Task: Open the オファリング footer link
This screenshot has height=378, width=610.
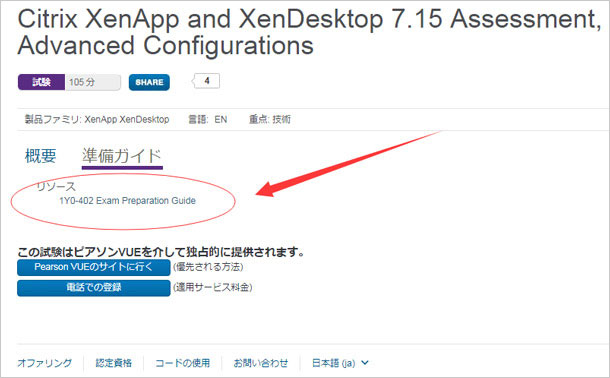Action: pos(45,363)
